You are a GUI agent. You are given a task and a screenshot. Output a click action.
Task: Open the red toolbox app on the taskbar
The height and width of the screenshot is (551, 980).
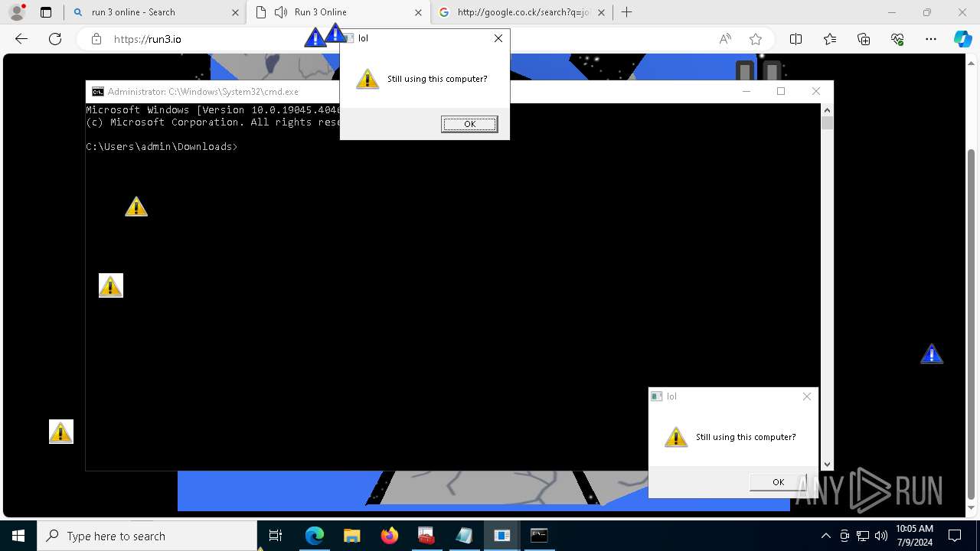point(426,536)
